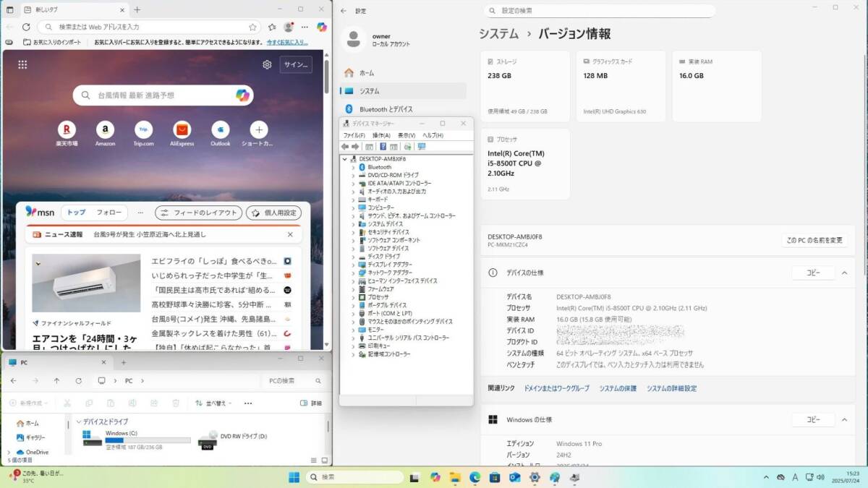Screen dimensions: 868x488
Task: Copy device specs with コピー button
Action: (x=813, y=273)
